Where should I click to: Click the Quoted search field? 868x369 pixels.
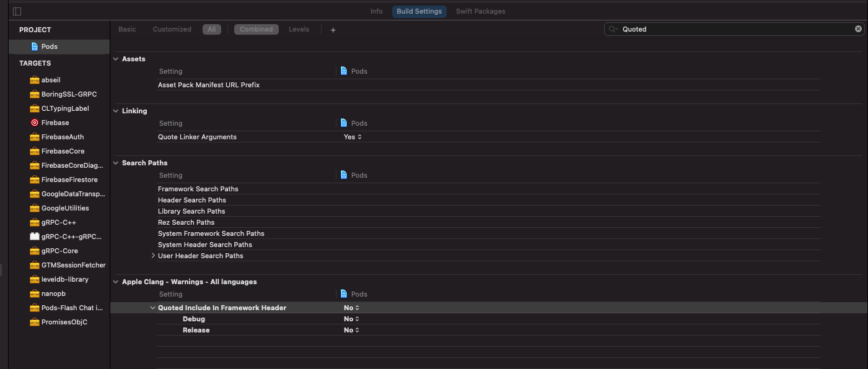click(734, 29)
